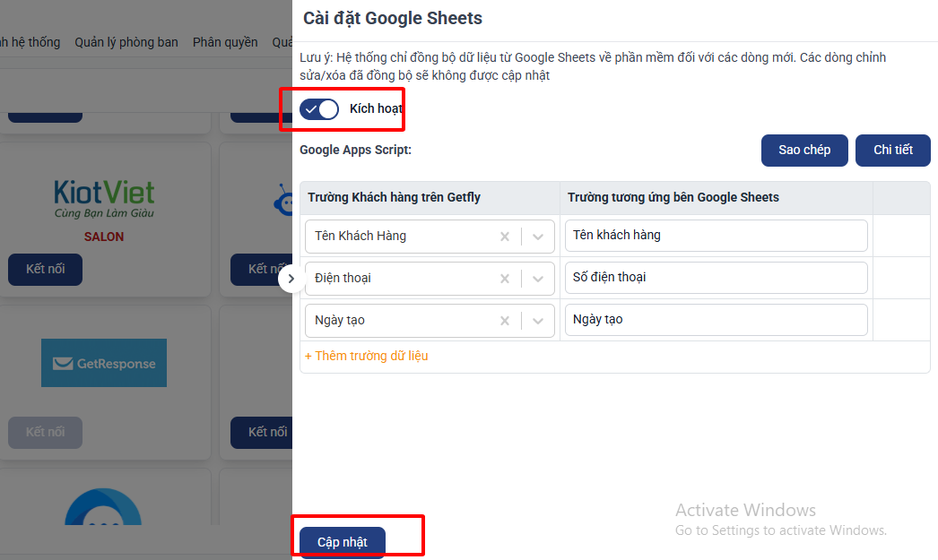Open Quản lý phòng ban menu
This screenshot has width=938, height=560.
click(126, 42)
